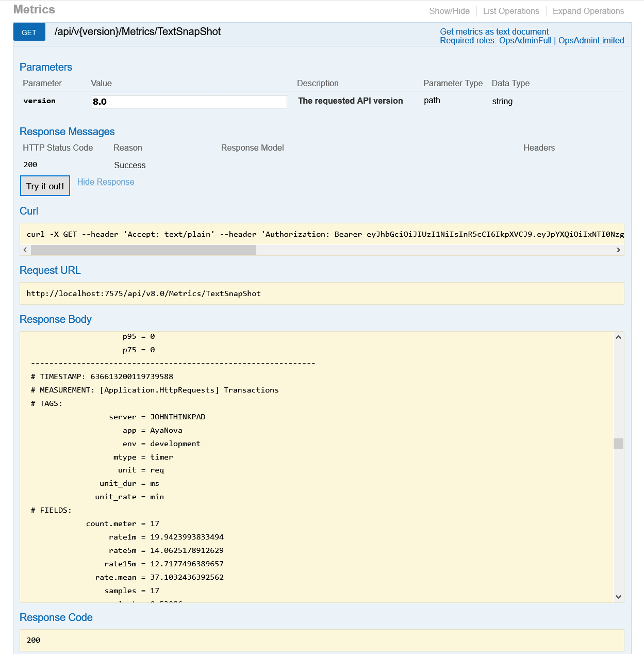Click the Curl heading

29,211
